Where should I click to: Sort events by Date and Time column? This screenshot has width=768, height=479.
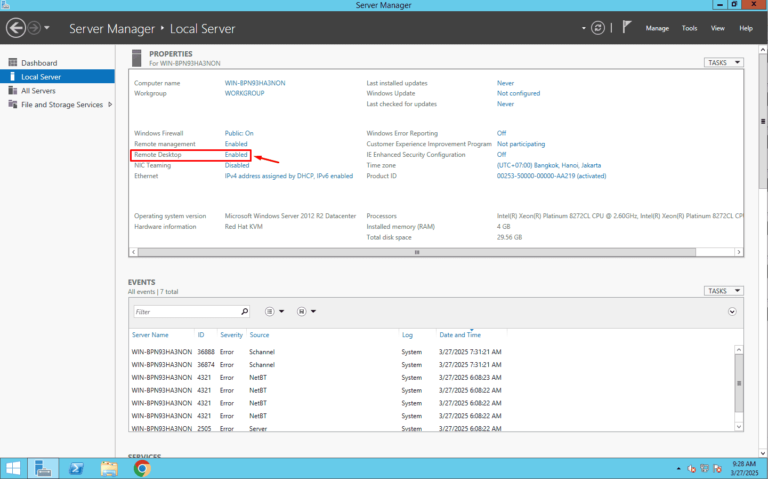point(460,335)
